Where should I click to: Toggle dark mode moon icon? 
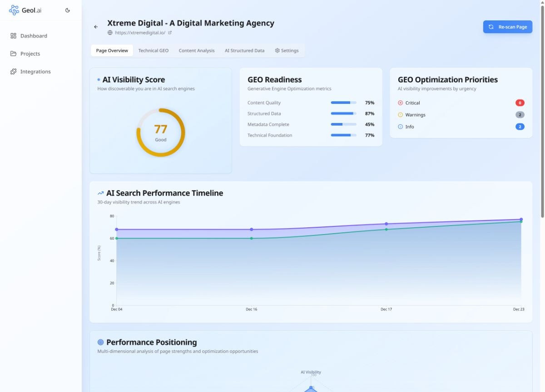click(68, 10)
